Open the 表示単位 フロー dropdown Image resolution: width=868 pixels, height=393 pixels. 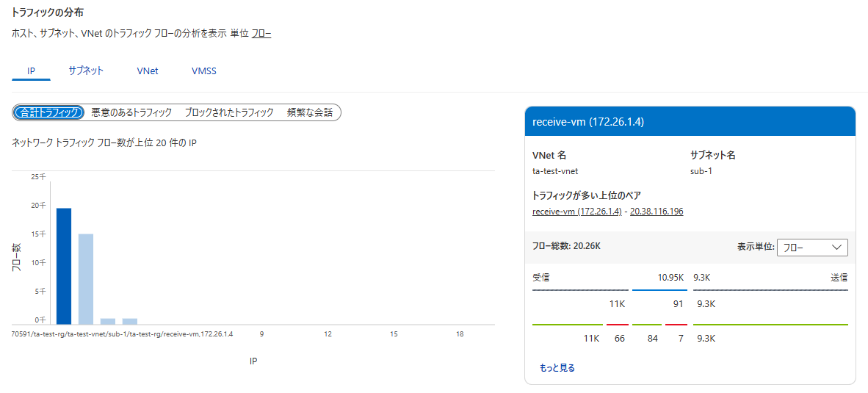coord(812,248)
